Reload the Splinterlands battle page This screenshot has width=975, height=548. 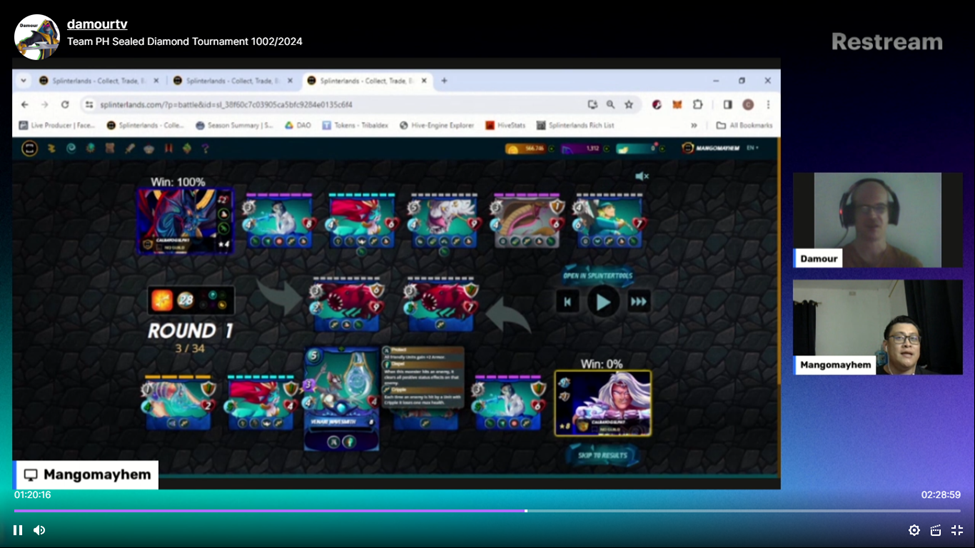click(65, 104)
